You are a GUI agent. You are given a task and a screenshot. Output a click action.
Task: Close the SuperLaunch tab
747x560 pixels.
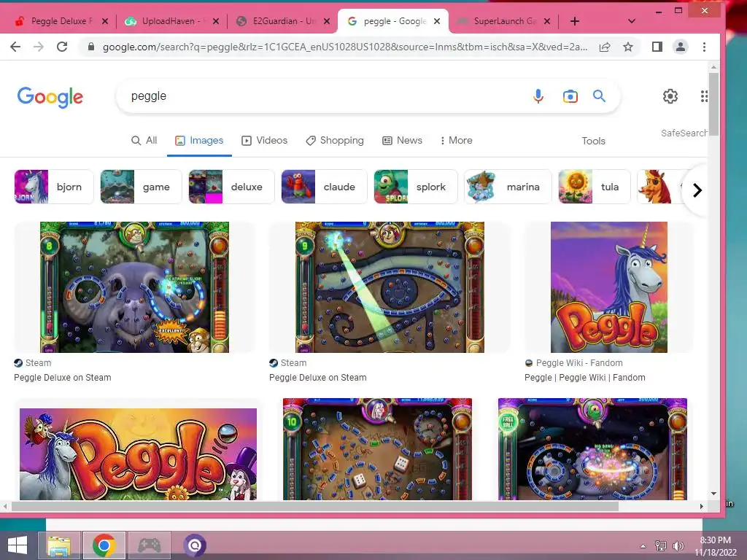pyautogui.click(x=547, y=21)
